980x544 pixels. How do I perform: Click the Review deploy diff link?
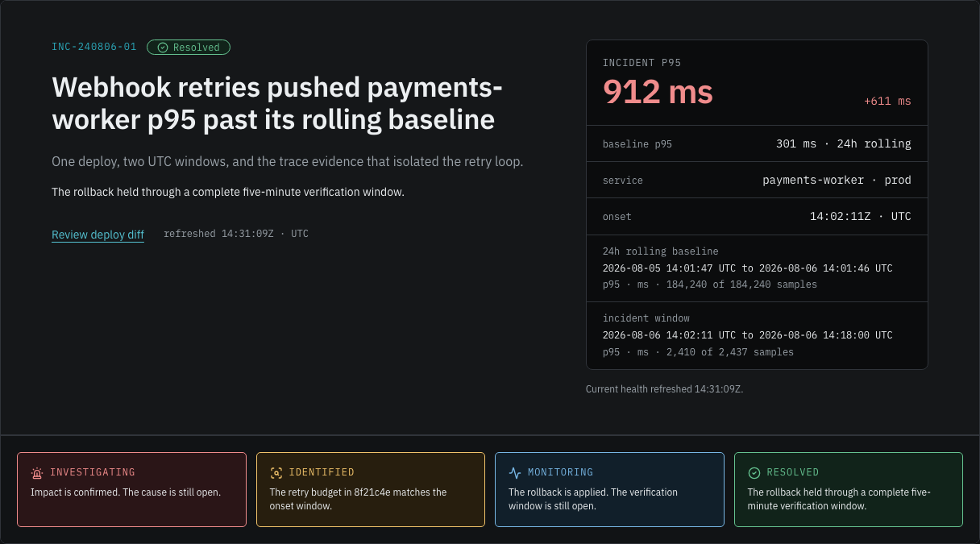tap(98, 235)
